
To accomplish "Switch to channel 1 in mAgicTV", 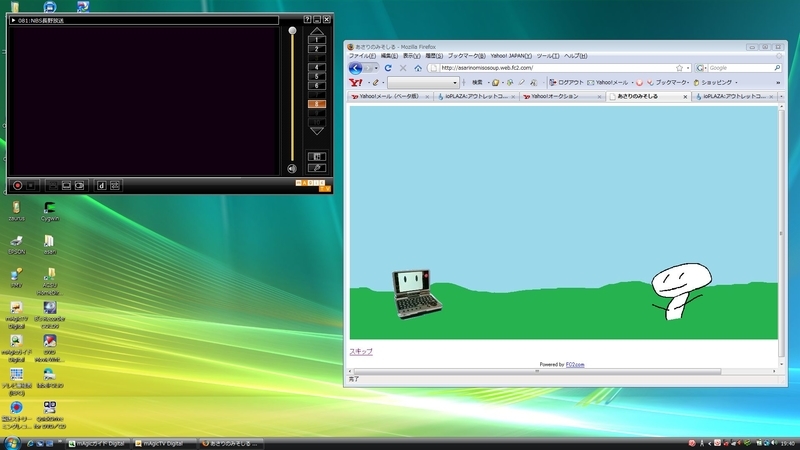I will 317,40.
